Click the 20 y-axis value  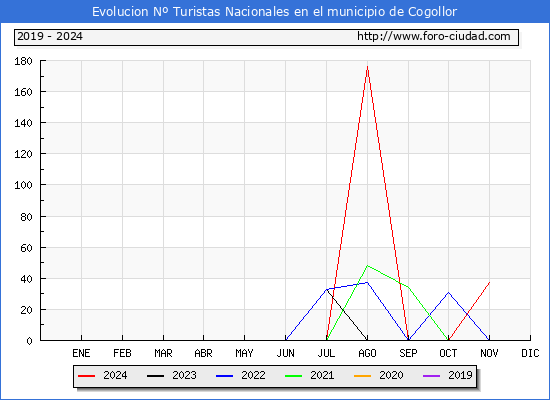[26, 310]
